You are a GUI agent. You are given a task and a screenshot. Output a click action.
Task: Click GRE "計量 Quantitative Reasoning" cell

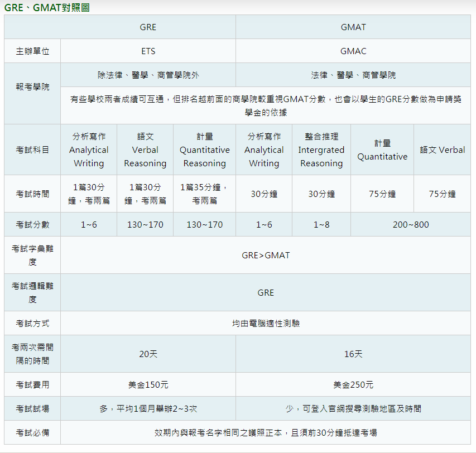coord(205,150)
